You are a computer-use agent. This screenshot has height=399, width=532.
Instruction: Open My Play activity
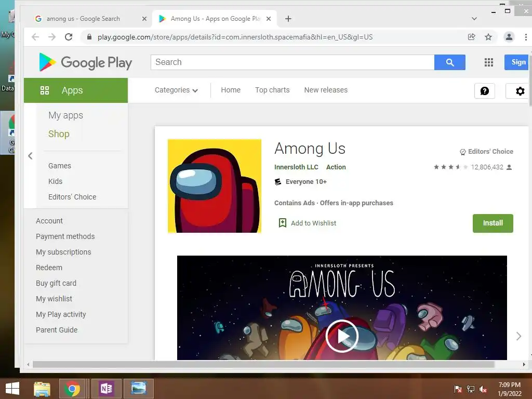click(x=61, y=314)
